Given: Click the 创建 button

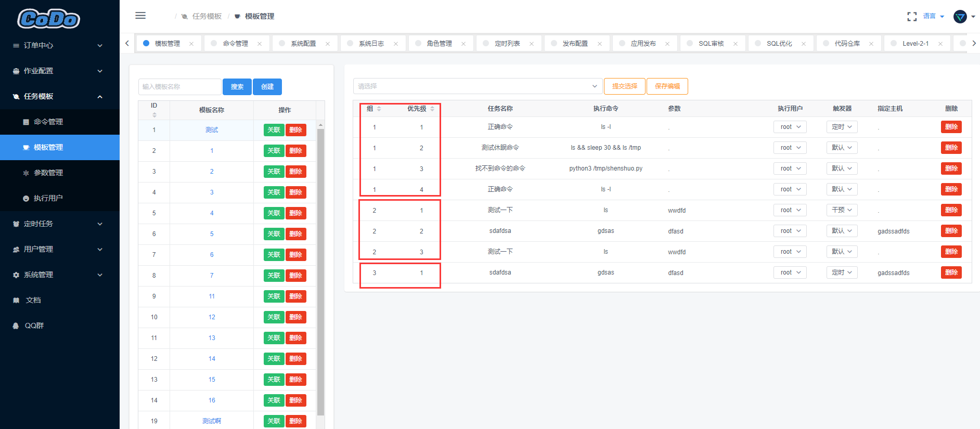Looking at the screenshot, I should 267,87.
